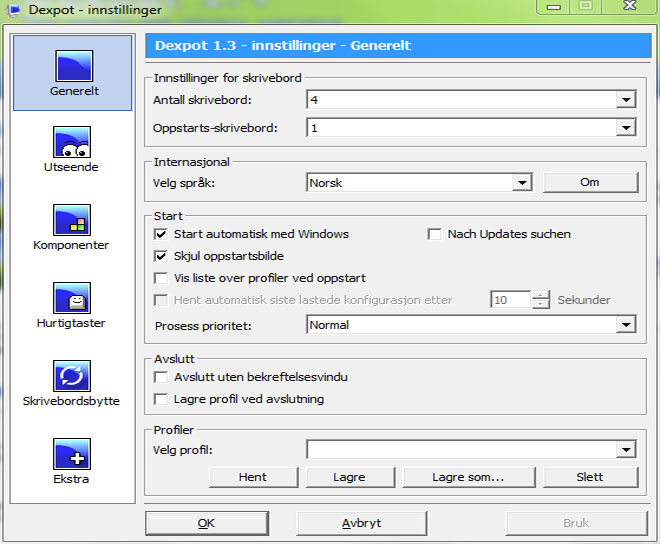Cancel with the Avbryt button

pyautogui.click(x=362, y=523)
